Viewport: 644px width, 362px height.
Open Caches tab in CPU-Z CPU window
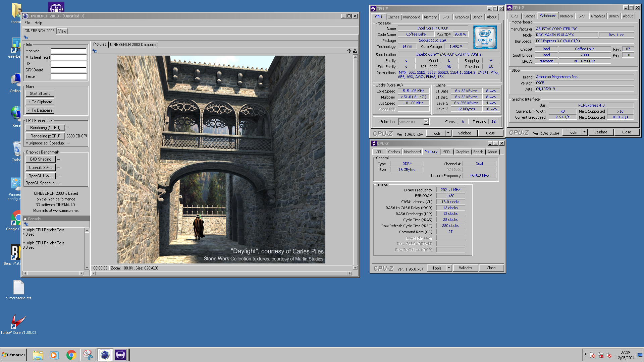[393, 17]
